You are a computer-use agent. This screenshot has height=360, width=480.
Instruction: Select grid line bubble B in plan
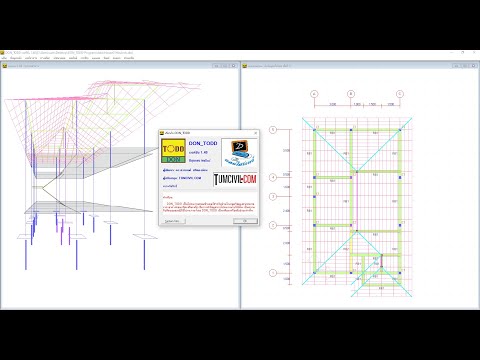(351, 94)
